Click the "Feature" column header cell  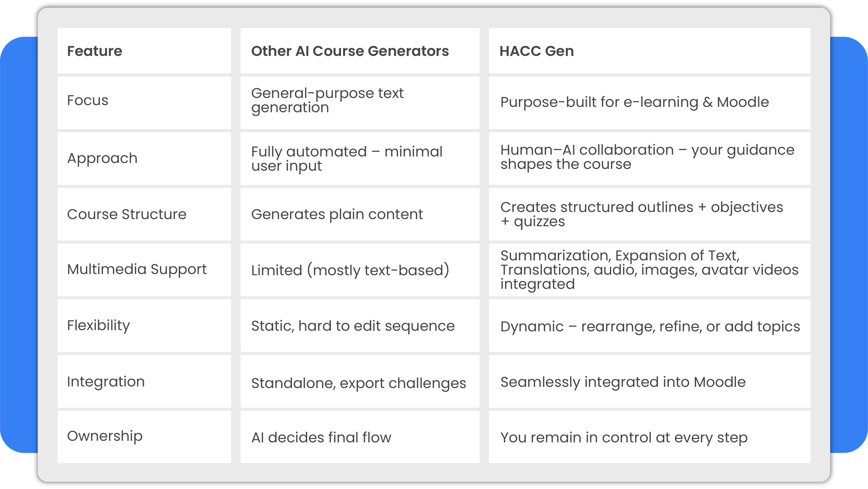[x=95, y=51]
